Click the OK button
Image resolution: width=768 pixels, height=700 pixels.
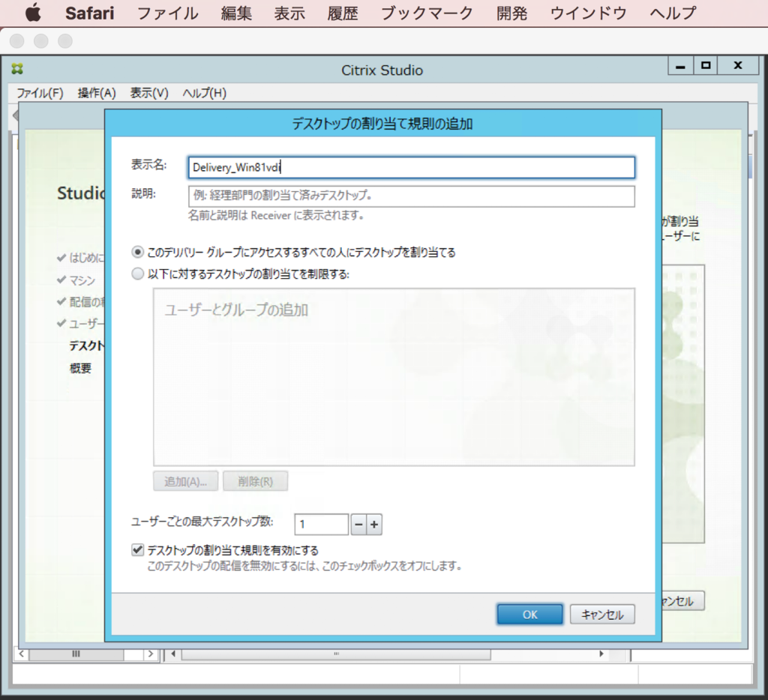530,615
